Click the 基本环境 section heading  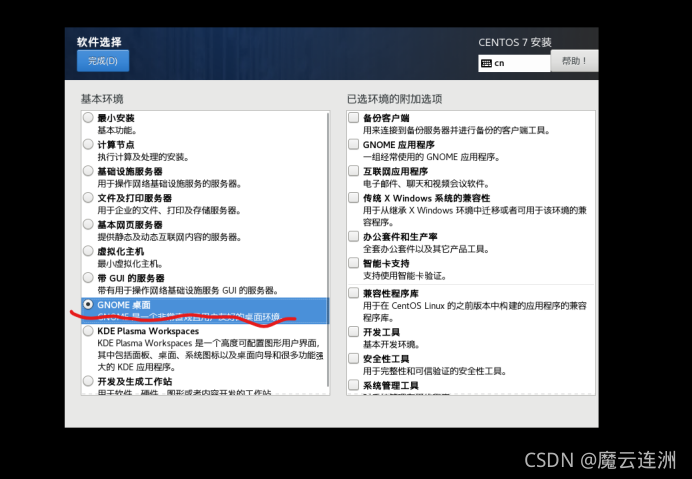[102, 98]
